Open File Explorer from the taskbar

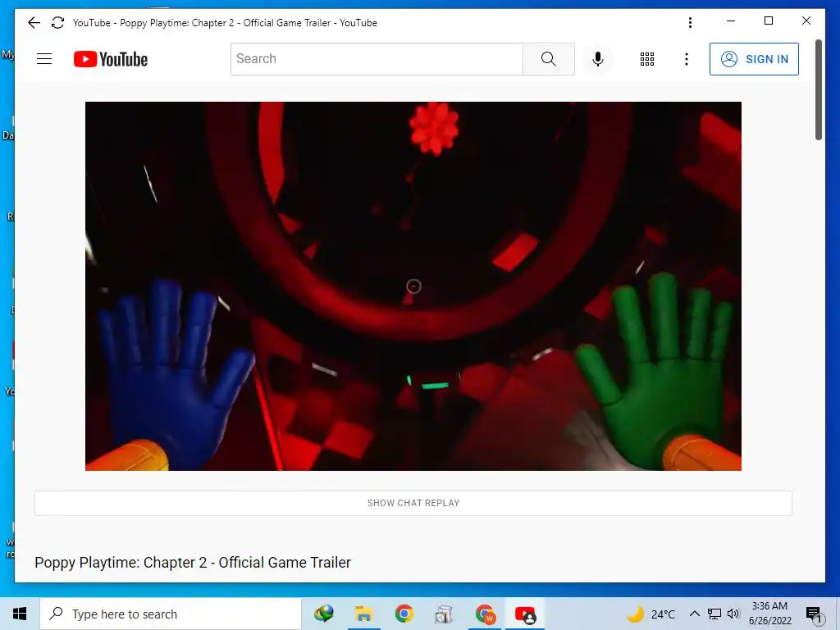point(363,614)
